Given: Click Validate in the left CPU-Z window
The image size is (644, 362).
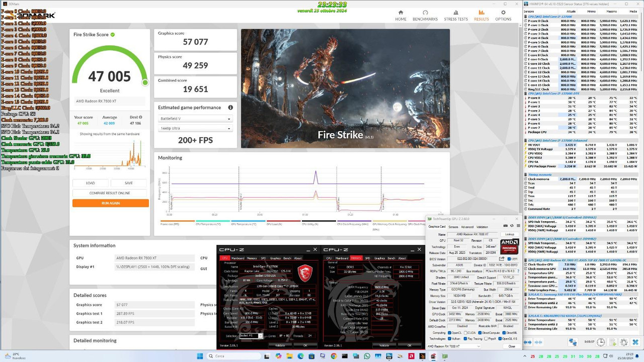Looking at the screenshot, I should point(280,345).
